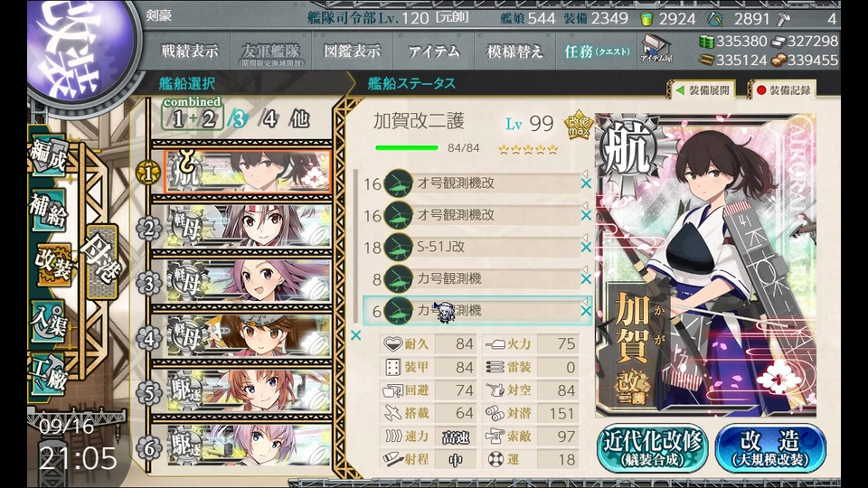Image resolution: width=868 pixels, height=488 pixels.
Task: Click the 近代化改修 modernization button
Action: point(653,448)
